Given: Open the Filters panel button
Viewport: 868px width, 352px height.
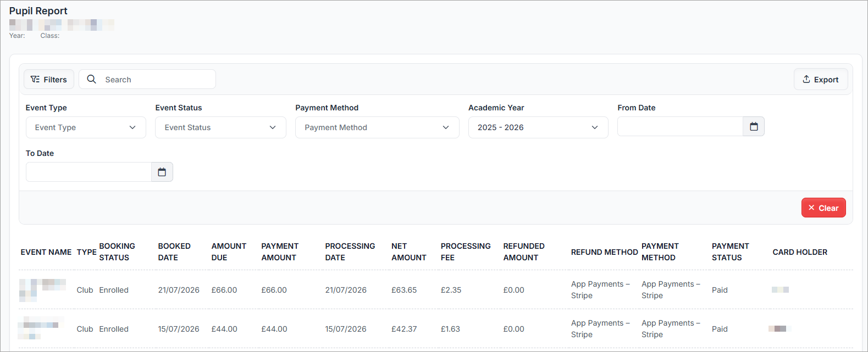Looking at the screenshot, I should click(49, 79).
